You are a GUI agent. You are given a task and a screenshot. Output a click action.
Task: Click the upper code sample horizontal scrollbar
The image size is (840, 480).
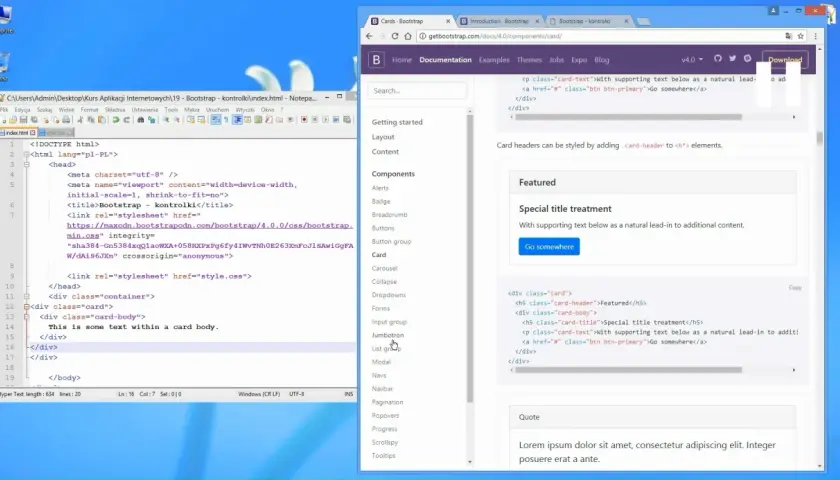coord(628,116)
